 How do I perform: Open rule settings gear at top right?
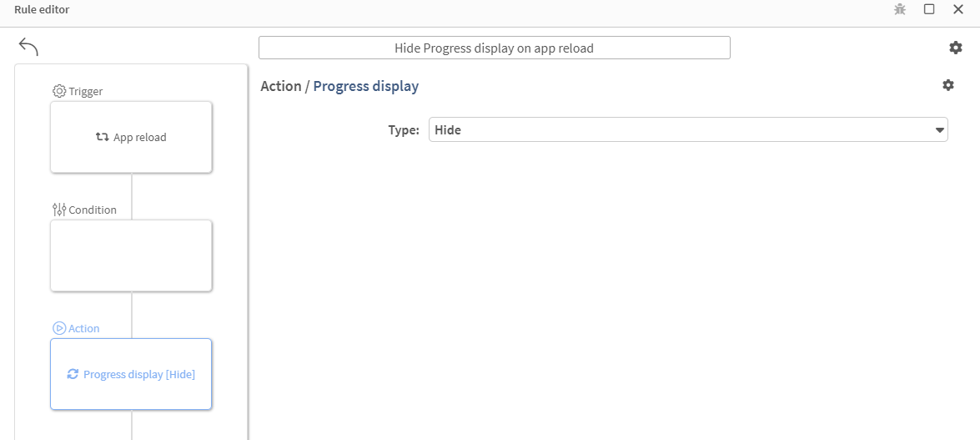(x=956, y=48)
